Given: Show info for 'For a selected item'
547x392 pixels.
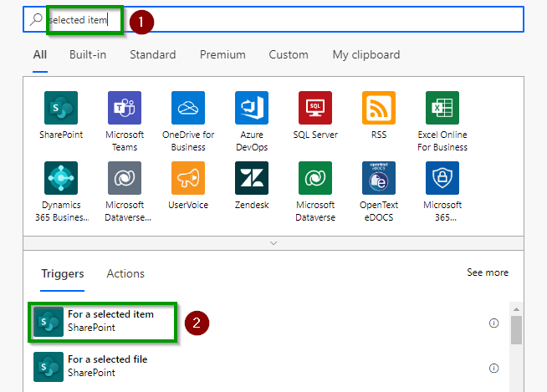Looking at the screenshot, I should 493,323.
